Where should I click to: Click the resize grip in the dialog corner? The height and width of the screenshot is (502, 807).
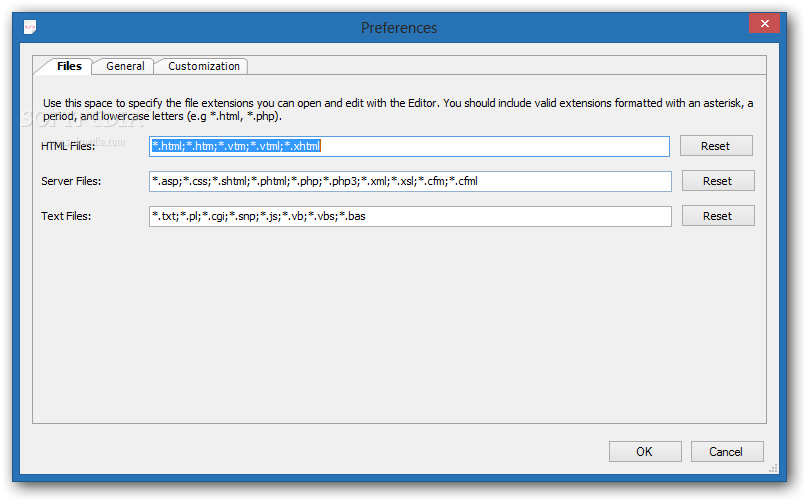771,466
